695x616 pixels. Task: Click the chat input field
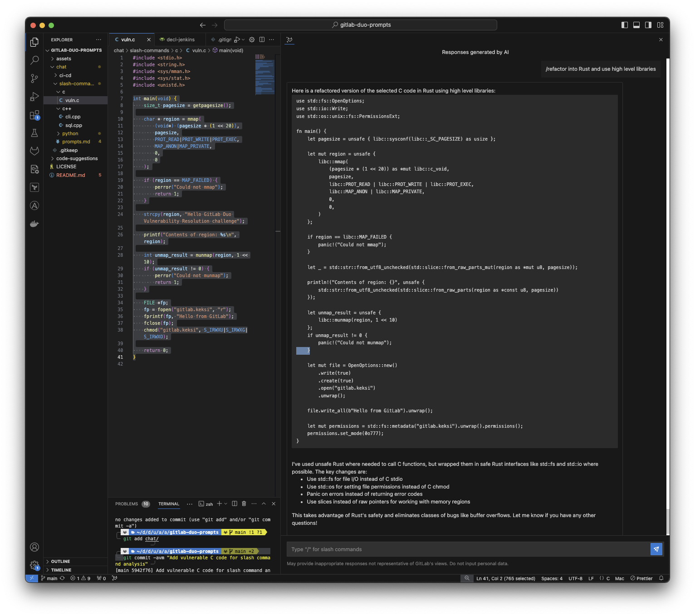468,549
